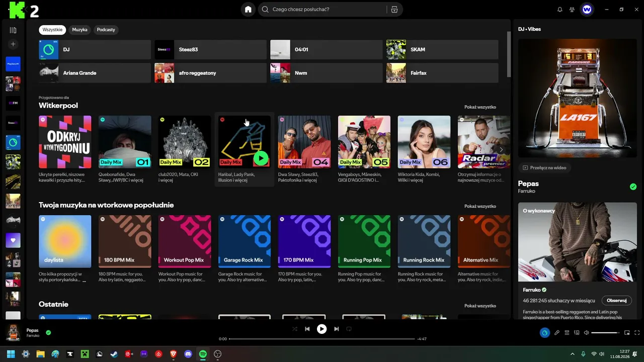The height and width of the screenshot is (362, 644).
Task: Show hidden system tray icons
Action: coord(572,354)
